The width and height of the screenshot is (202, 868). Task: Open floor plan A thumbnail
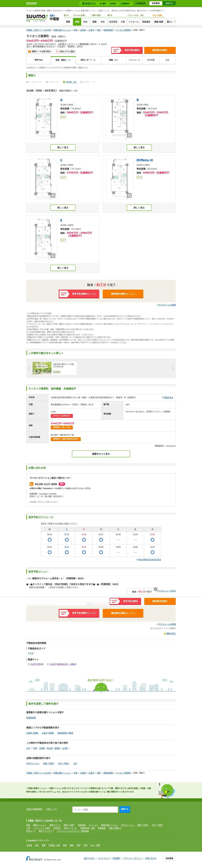click(x=43, y=119)
